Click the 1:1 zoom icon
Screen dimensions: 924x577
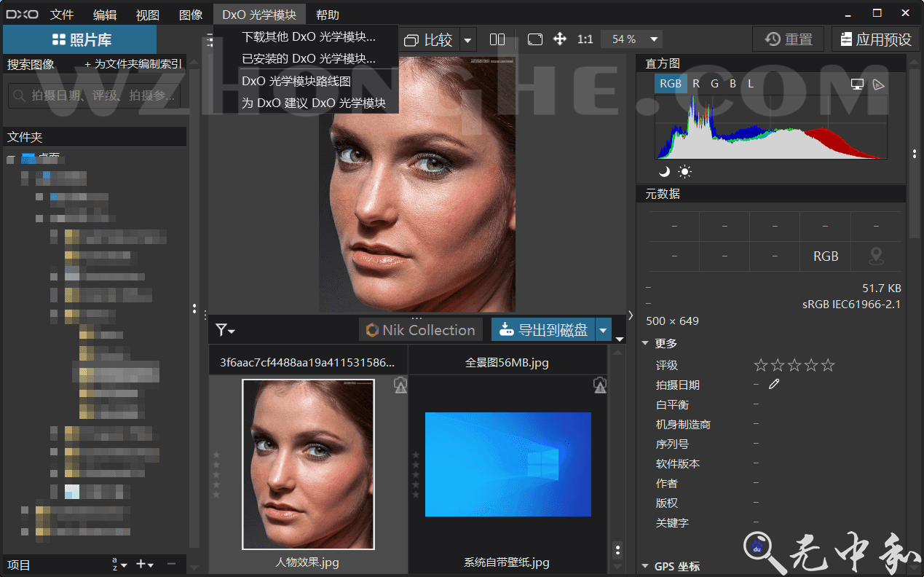(x=585, y=39)
